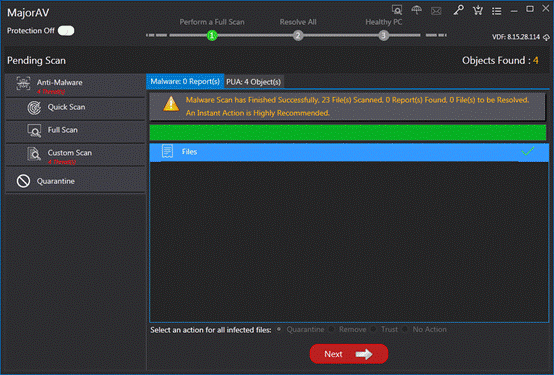Toggle the Protection Off switch
The width and height of the screenshot is (554, 375).
(x=66, y=31)
